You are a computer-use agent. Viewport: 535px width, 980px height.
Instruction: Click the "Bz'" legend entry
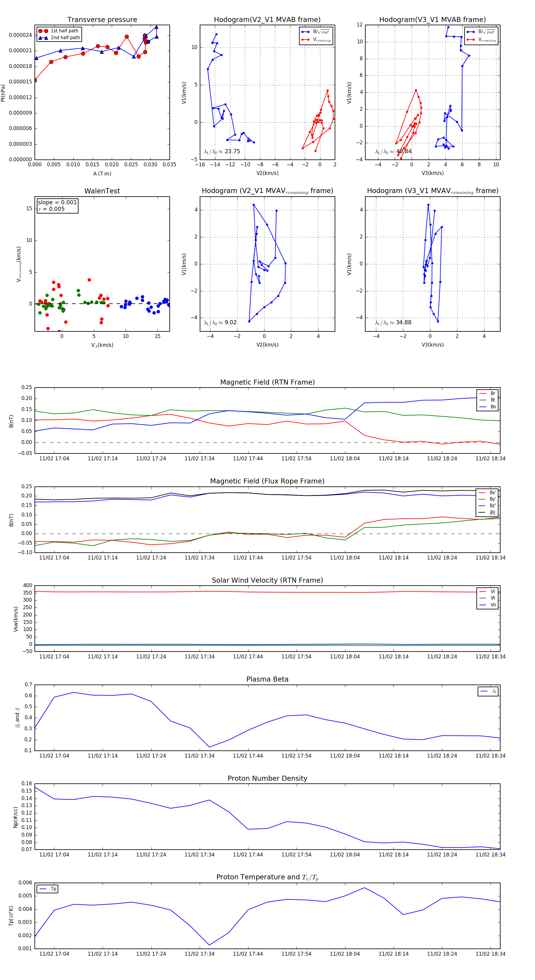487,506
